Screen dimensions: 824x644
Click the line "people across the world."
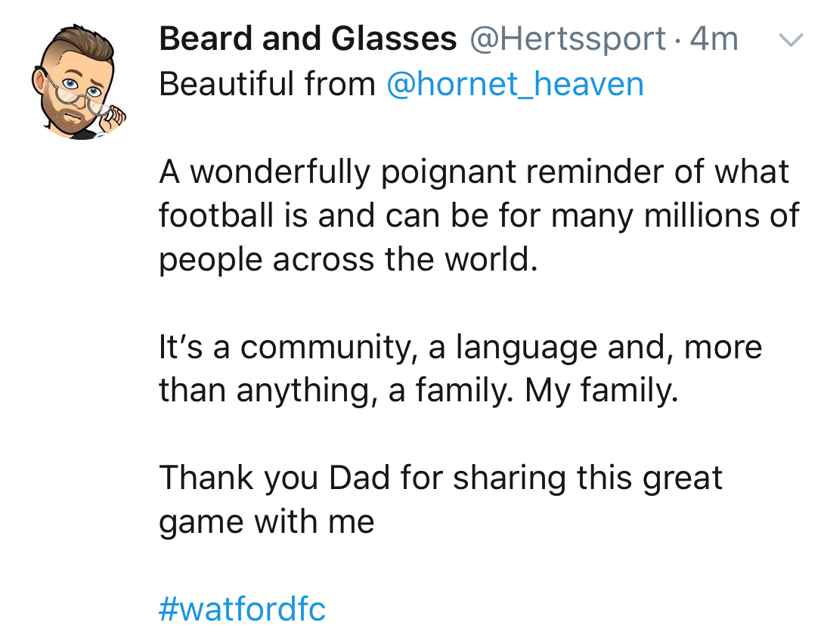[x=348, y=259]
